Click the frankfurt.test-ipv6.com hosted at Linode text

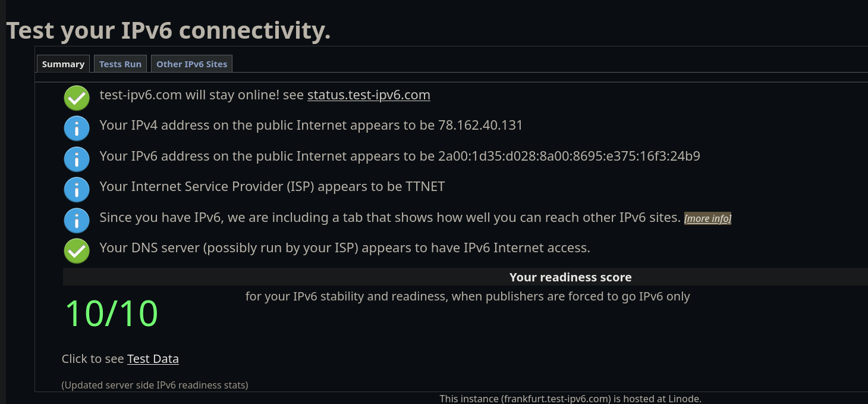click(570, 399)
